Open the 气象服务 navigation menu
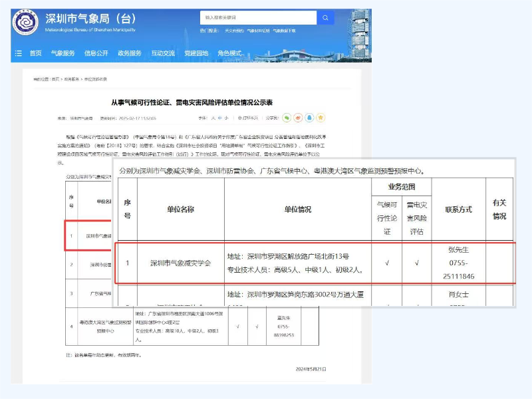Image resolution: width=532 pixels, height=399 pixels. 63,53
